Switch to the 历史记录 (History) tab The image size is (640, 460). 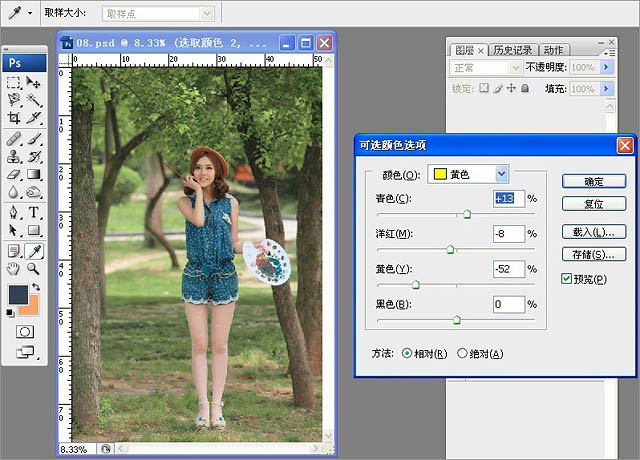pos(512,50)
